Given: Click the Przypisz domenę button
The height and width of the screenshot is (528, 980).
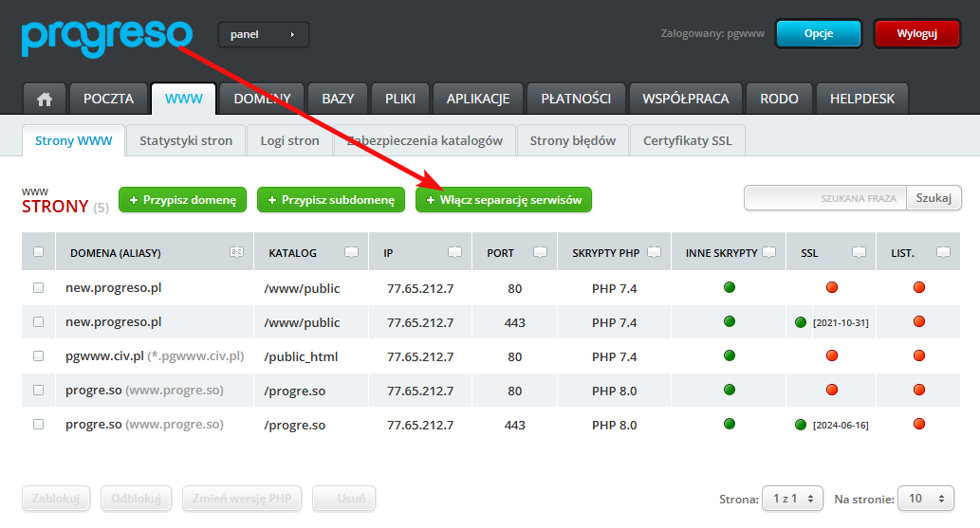Looking at the screenshot, I should (x=182, y=200).
